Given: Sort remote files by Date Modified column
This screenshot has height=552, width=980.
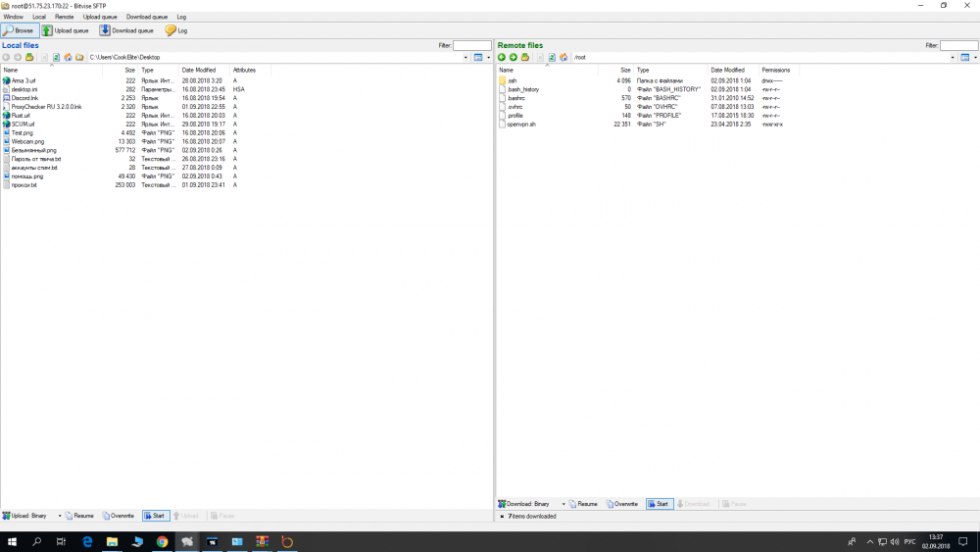Looking at the screenshot, I should click(727, 71).
